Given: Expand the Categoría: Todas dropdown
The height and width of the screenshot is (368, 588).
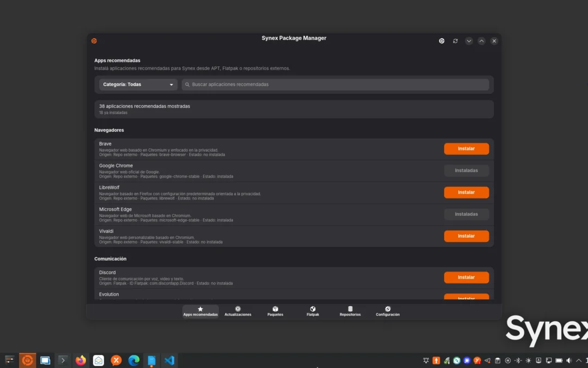Looking at the screenshot, I should [138, 85].
